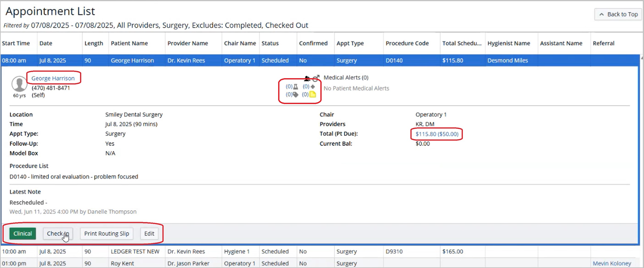644x268 pixels.
Task: Open George Harrison patient profile link
Action: [53, 78]
